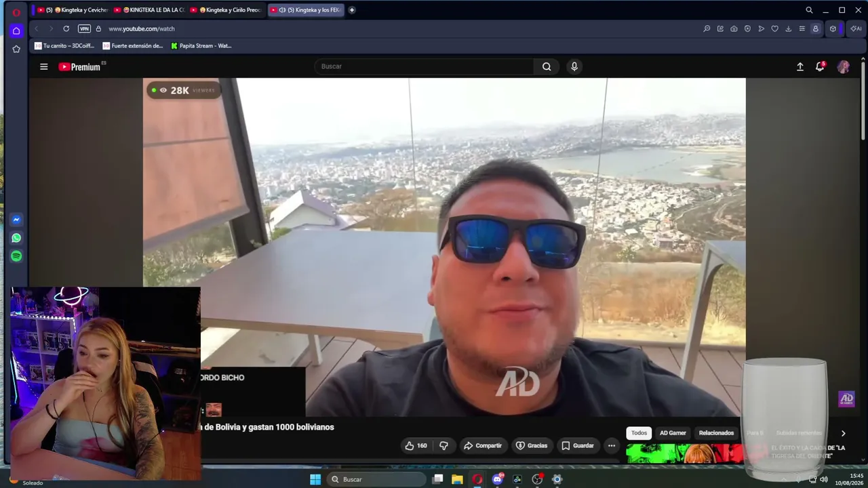
Task: Click the edit note icon in Opera toolbar
Action: pyautogui.click(x=720, y=28)
